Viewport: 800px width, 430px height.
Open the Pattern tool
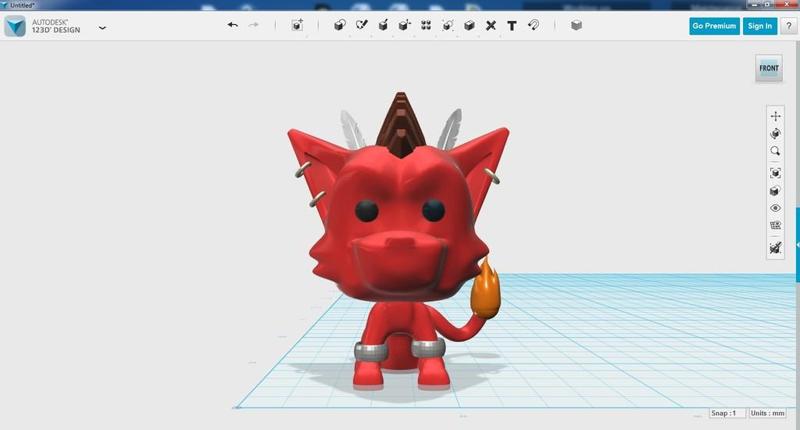[x=426, y=25]
